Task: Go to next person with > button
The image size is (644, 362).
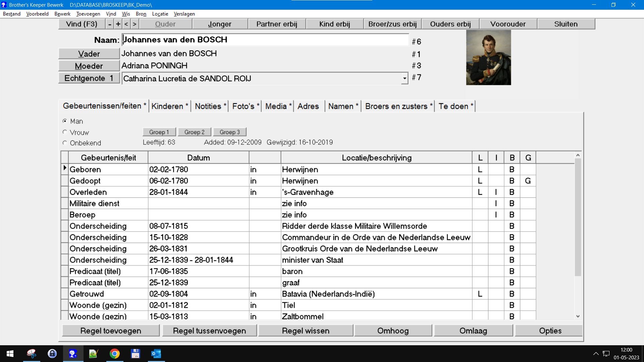Action: [x=135, y=24]
